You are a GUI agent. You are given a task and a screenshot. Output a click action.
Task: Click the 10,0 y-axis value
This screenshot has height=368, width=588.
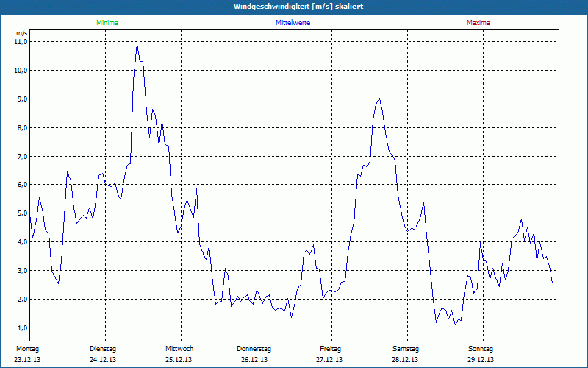click(x=21, y=70)
